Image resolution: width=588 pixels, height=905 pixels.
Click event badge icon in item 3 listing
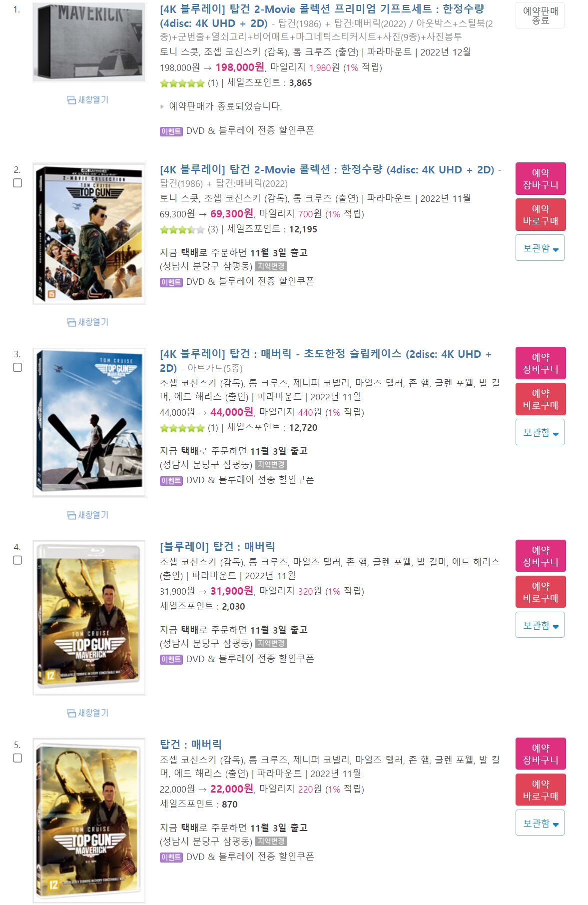point(171,481)
